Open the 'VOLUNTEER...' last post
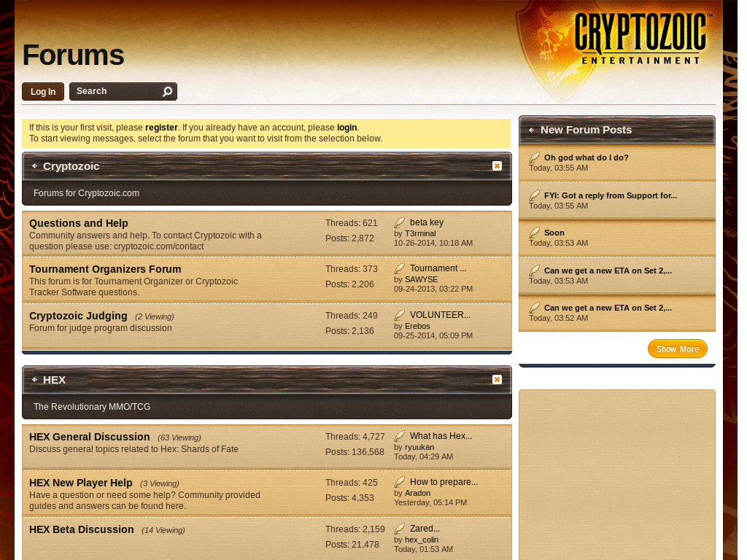The image size is (747, 560). [440, 315]
